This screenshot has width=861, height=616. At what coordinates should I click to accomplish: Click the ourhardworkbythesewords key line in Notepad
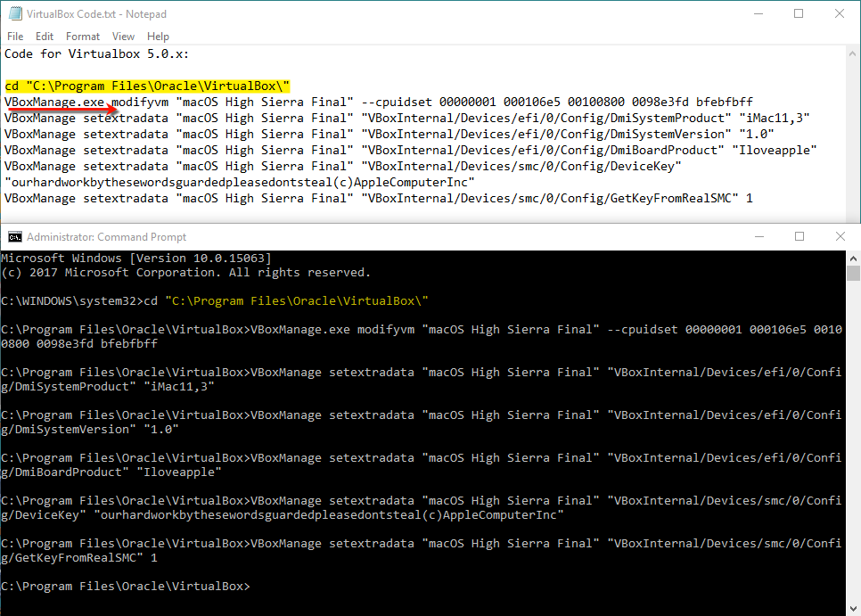240,182
